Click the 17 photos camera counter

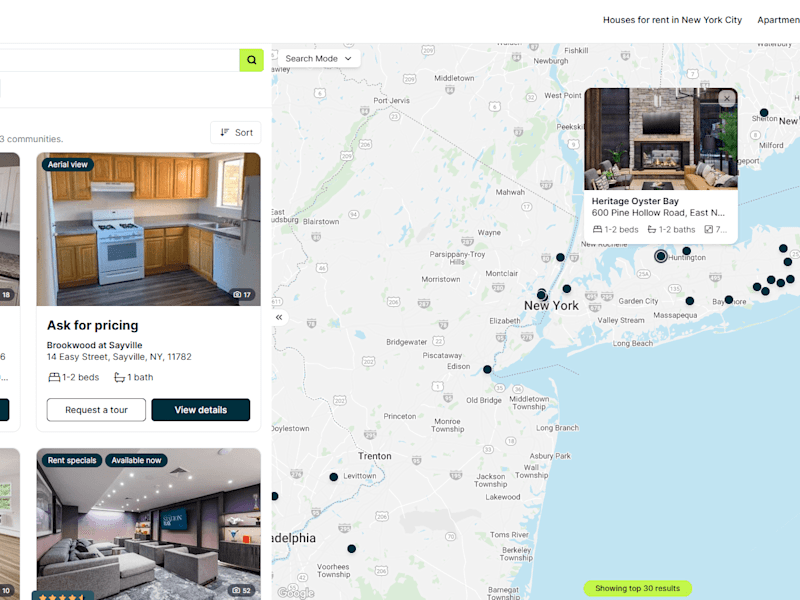pos(242,294)
